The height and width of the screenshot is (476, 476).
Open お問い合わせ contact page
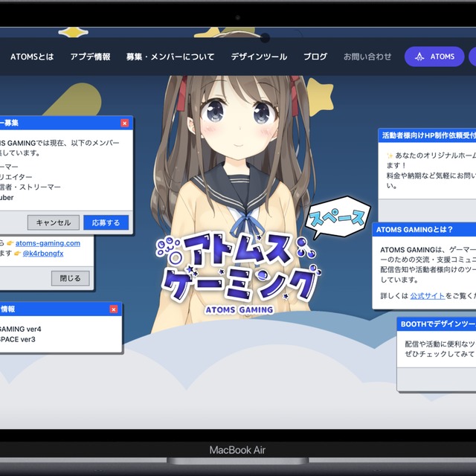tap(367, 57)
